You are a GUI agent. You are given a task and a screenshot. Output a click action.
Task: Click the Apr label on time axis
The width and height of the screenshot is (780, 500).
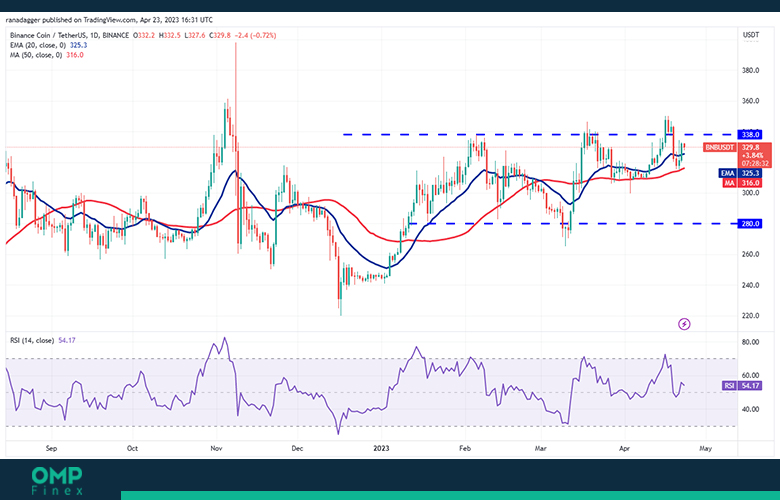624,448
